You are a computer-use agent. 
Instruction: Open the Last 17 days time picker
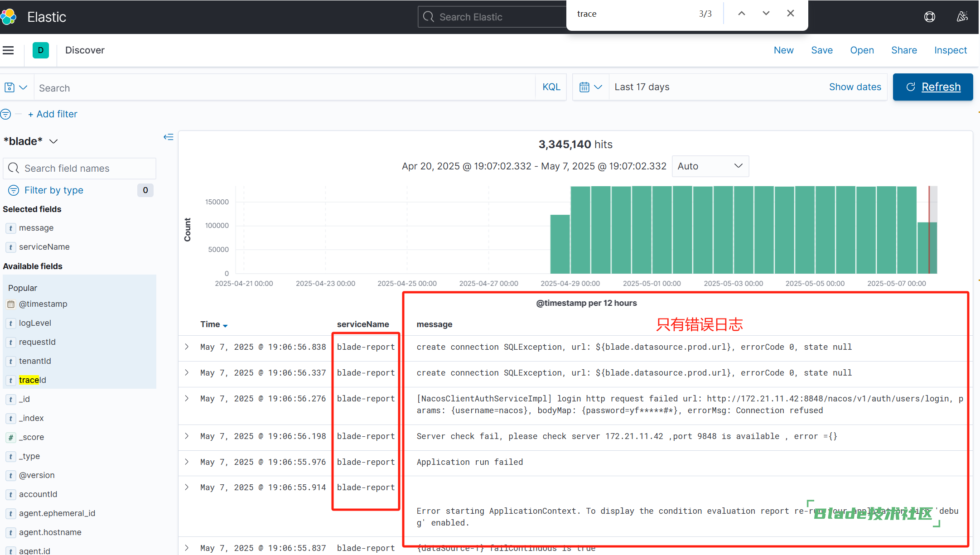pos(642,87)
